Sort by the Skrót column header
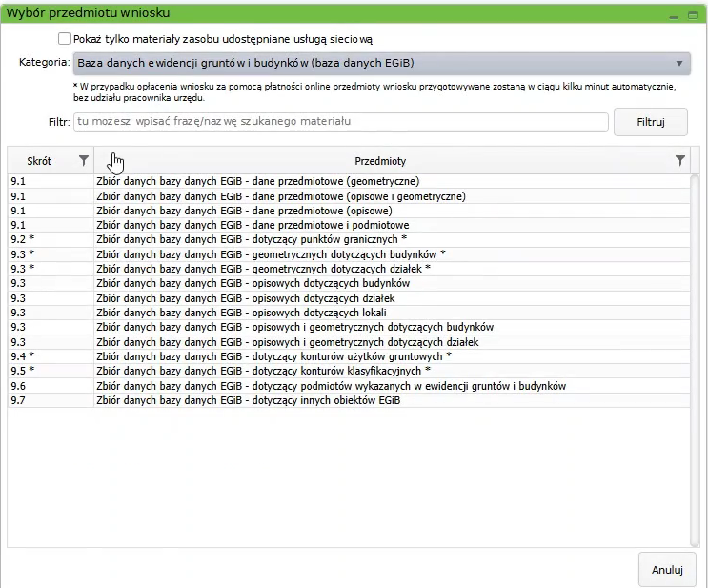The image size is (708, 588). pos(40,161)
